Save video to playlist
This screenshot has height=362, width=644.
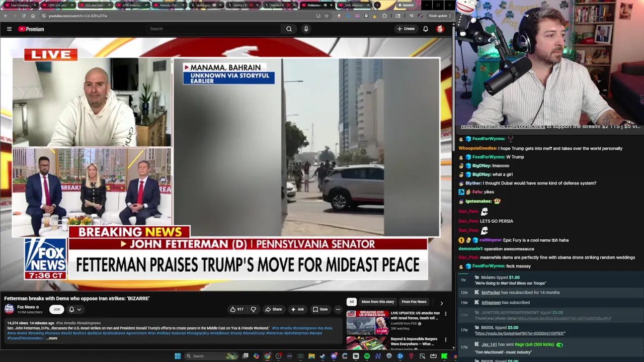tap(320, 310)
